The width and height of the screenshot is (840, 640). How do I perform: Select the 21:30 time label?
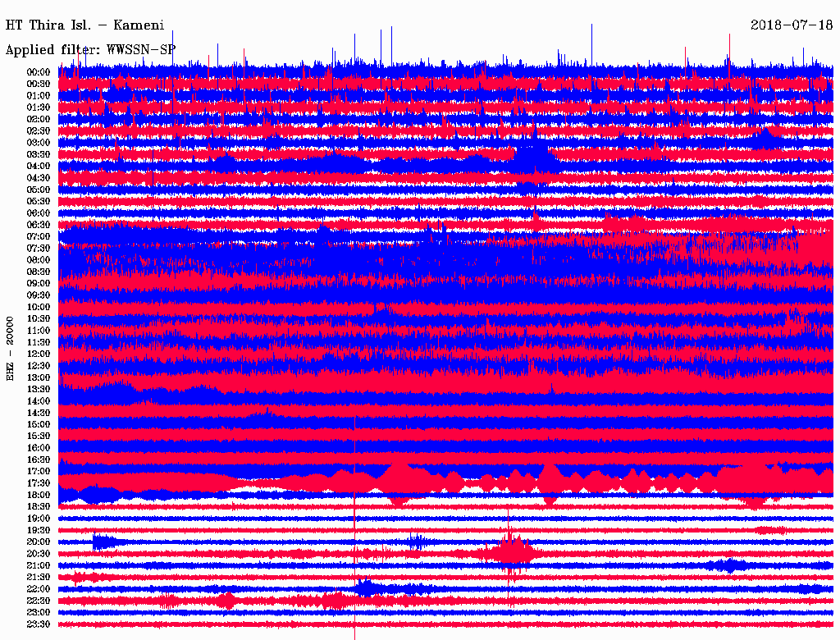[39, 578]
